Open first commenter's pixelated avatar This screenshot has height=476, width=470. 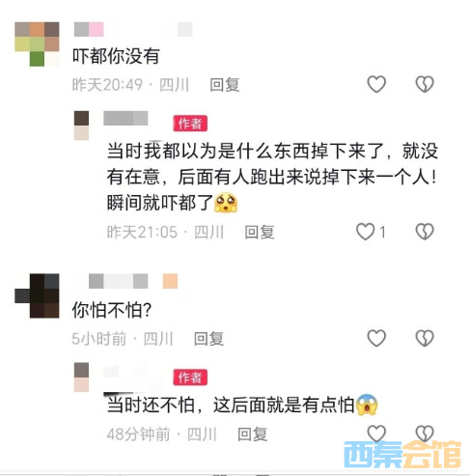coord(37,44)
